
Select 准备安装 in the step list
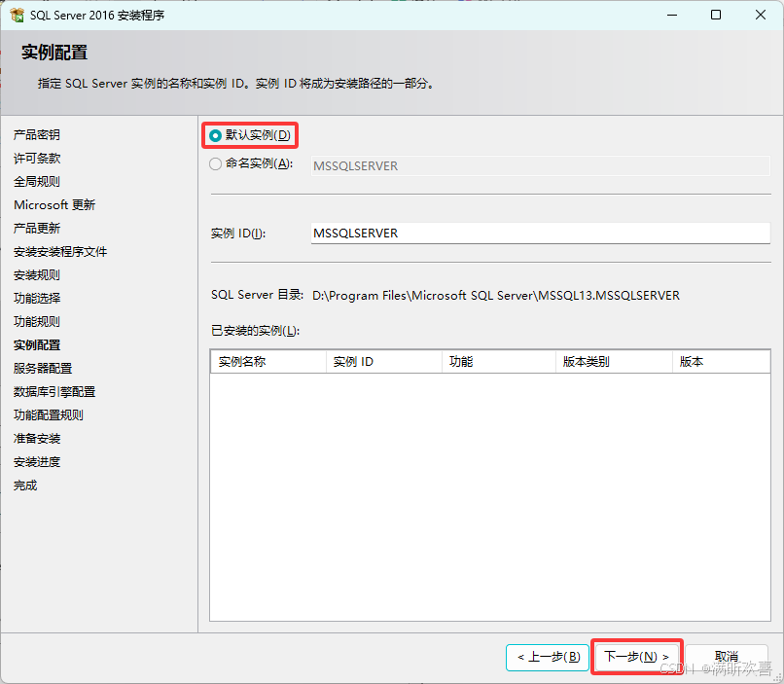(37, 439)
